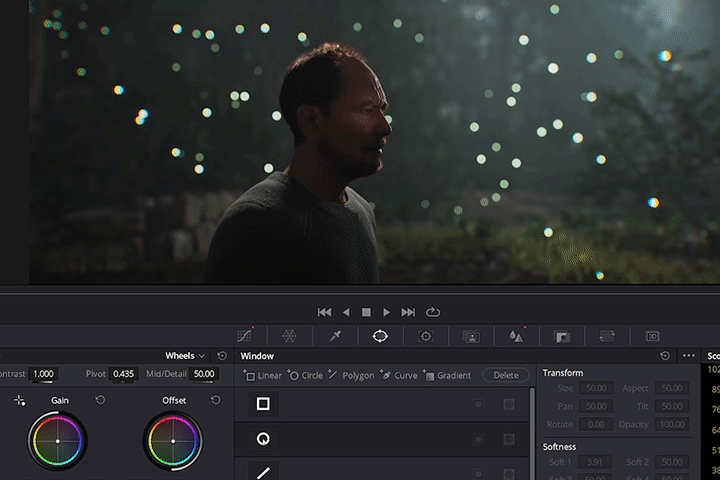Viewport: 720px width, 480px height.
Task: Click the Contrast value field 1.000
Action: click(43, 374)
